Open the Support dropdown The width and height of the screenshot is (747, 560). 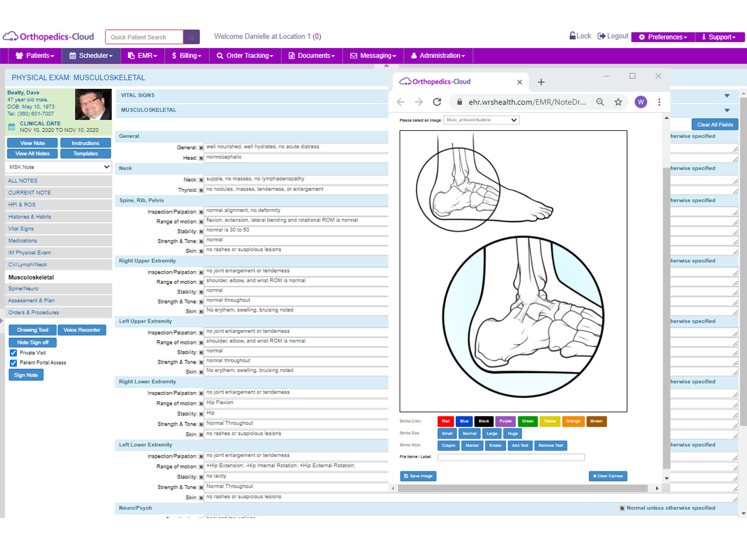[720, 37]
